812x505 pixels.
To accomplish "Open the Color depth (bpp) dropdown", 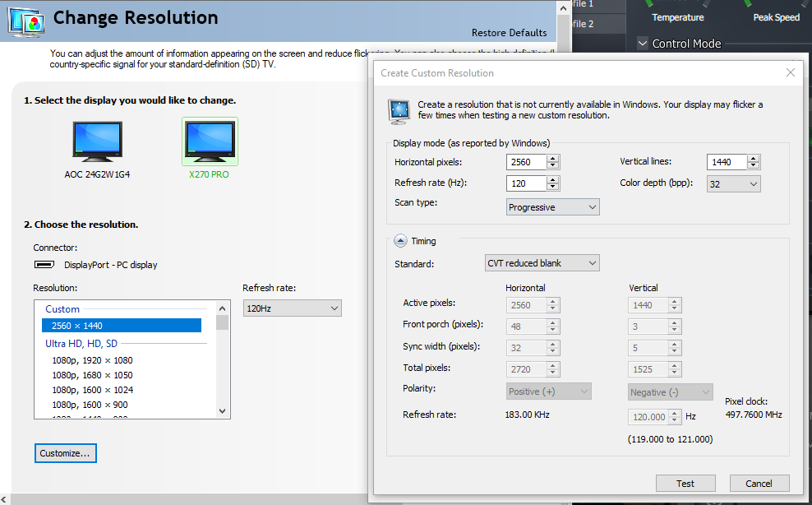I will 733,184.
